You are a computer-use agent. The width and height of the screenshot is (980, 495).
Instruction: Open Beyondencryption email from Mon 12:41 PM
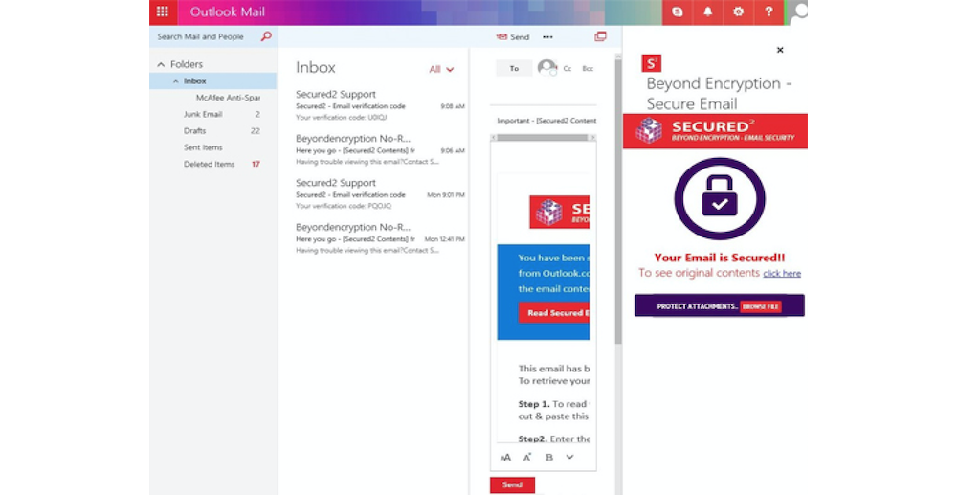click(x=380, y=238)
